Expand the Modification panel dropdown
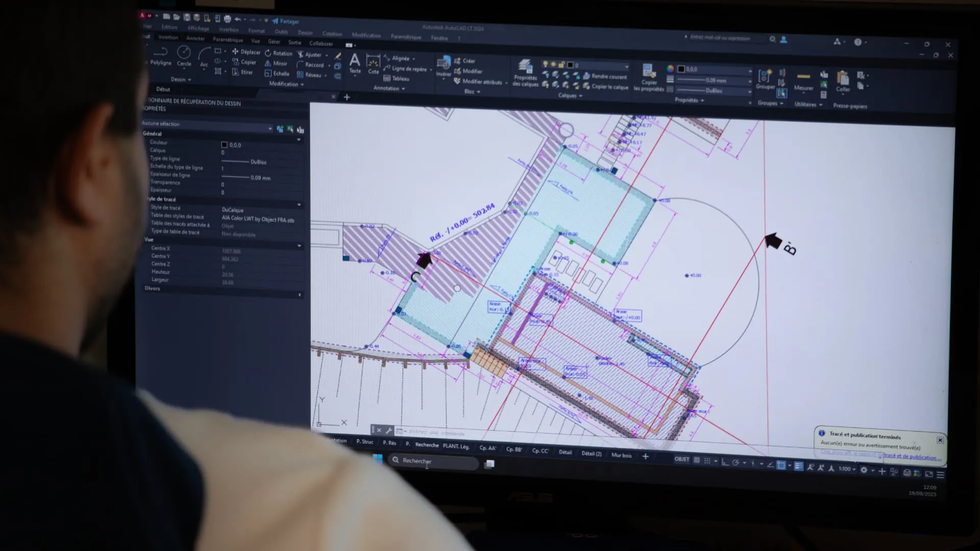Image resolution: width=980 pixels, height=551 pixels. coord(286,84)
